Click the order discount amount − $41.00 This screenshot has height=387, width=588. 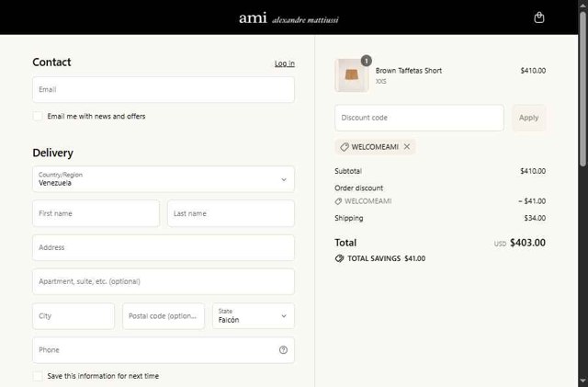(532, 201)
